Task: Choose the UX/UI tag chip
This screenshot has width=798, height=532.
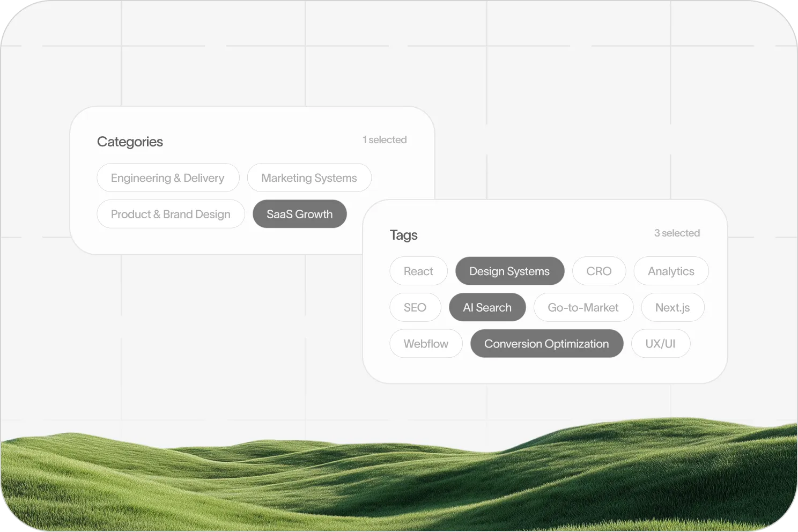Action: click(660, 344)
